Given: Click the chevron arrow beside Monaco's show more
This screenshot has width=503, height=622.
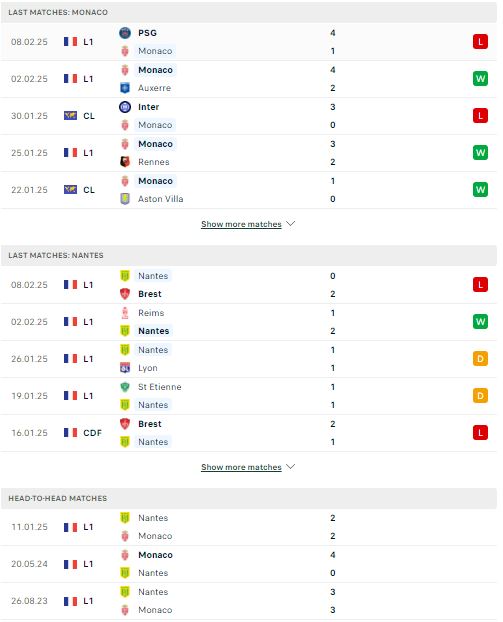Looking at the screenshot, I should (x=291, y=224).
